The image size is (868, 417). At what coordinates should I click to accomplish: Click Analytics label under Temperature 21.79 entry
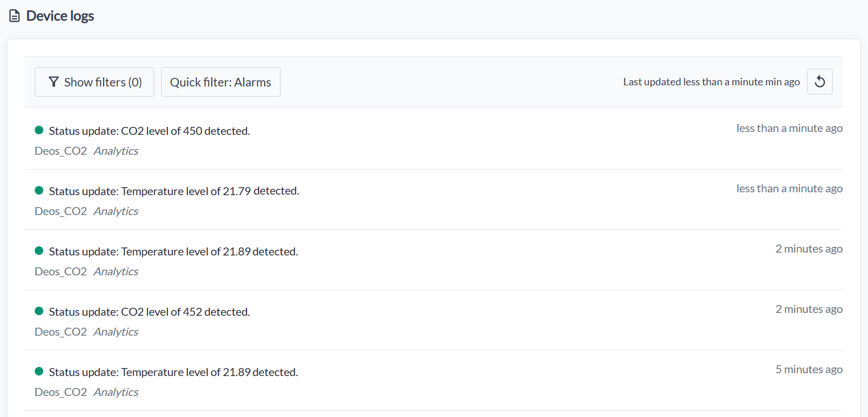coord(116,211)
